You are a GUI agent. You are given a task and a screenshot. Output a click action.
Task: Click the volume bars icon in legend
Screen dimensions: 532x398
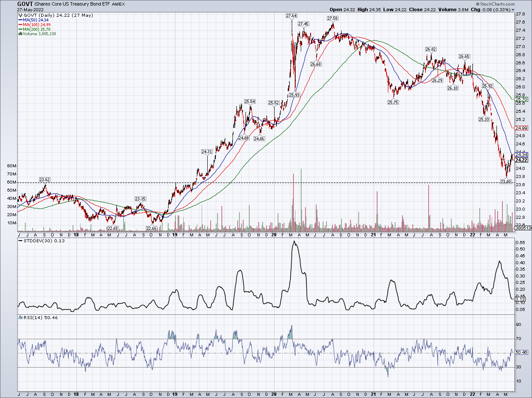tap(19, 33)
